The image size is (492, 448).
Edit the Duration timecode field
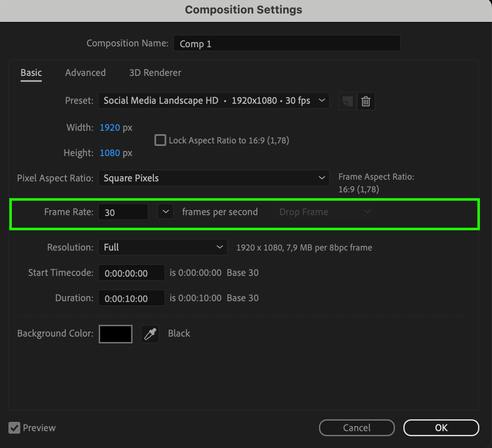[x=131, y=298]
